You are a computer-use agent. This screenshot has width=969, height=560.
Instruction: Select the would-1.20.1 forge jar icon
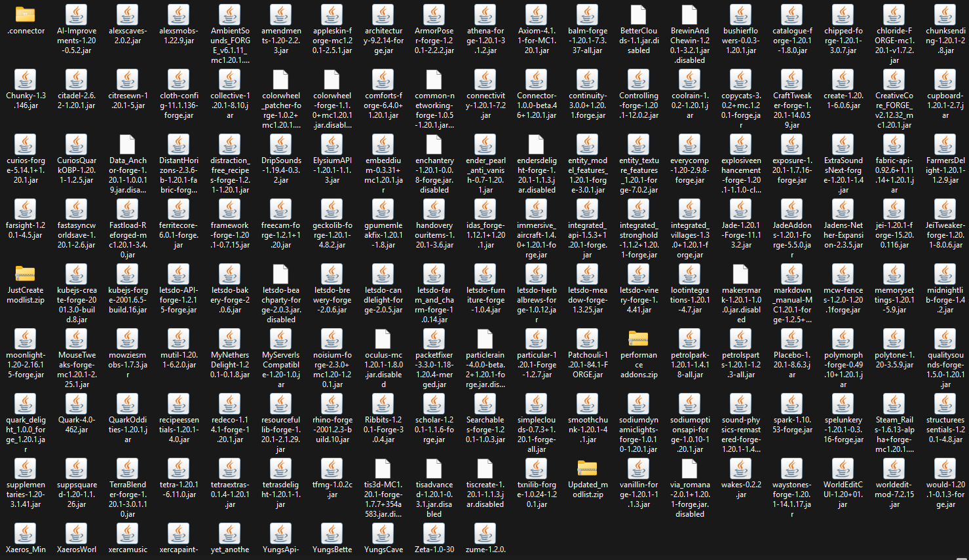[945, 468]
